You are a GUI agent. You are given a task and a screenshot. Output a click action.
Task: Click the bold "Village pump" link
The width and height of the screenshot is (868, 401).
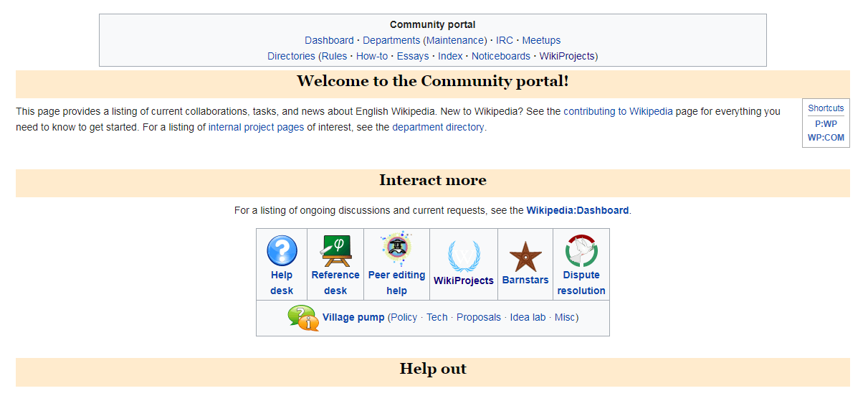353,317
